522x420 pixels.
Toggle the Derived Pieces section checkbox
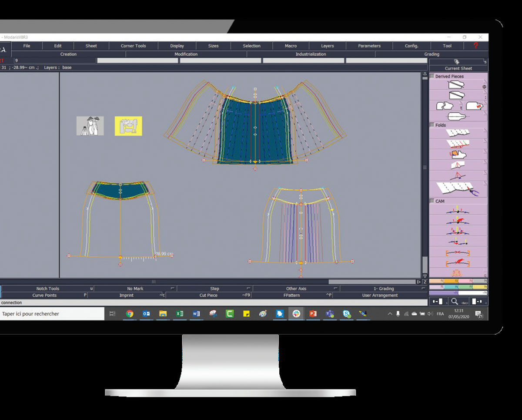tap(432, 76)
